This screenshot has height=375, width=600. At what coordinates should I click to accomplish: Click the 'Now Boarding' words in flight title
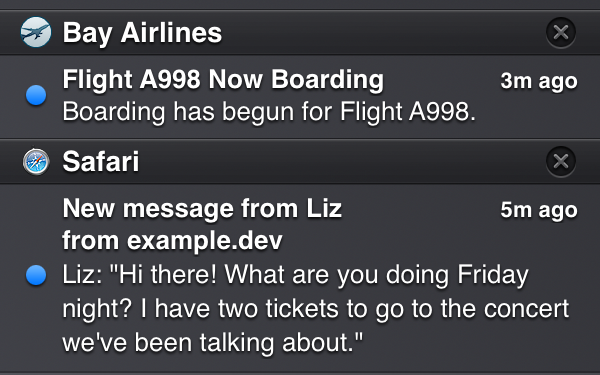click(296, 80)
